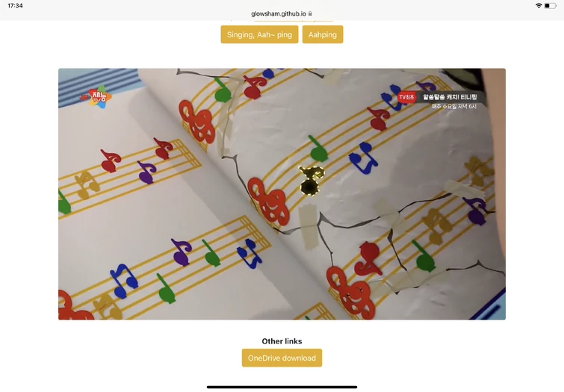
Task: Click the green note above the glowing note
Action: [318, 148]
